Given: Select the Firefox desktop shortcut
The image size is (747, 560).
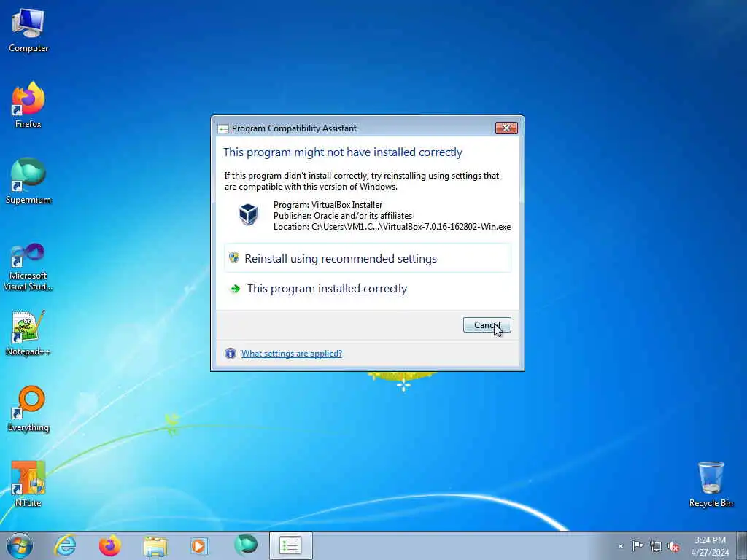Looking at the screenshot, I should [x=28, y=105].
